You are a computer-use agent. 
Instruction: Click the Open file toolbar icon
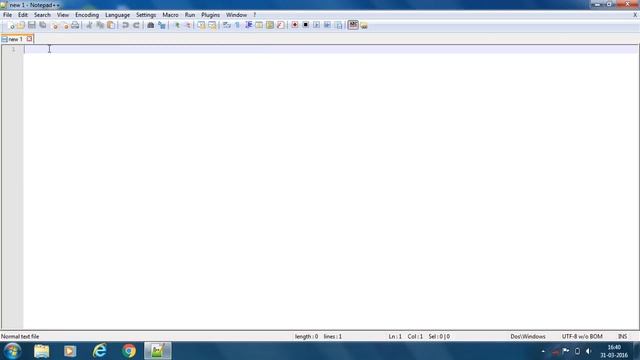tap(21, 25)
